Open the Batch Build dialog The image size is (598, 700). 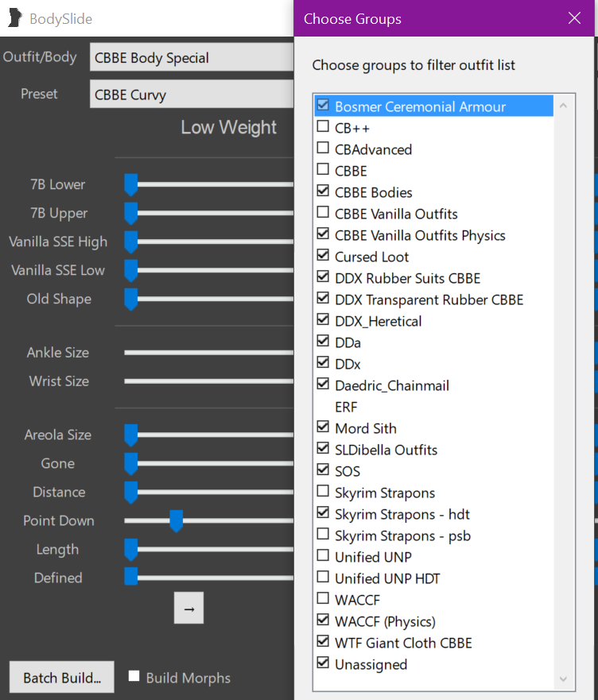pyautogui.click(x=62, y=677)
